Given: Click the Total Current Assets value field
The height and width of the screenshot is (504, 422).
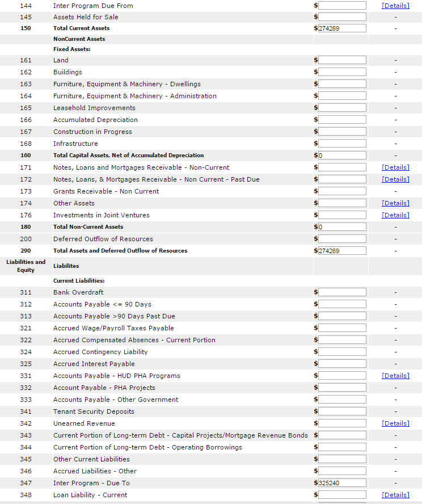Looking at the screenshot, I should click(342, 28).
